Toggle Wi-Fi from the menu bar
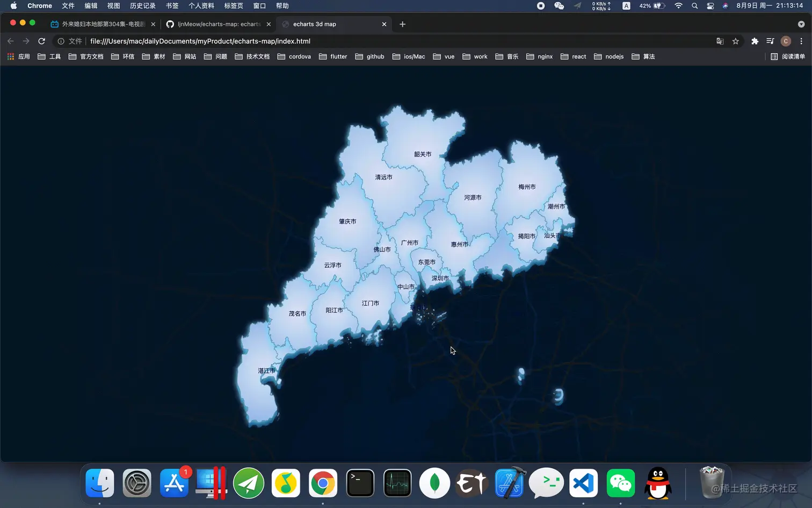Viewport: 812px width, 508px height. [x=678, y=6]
